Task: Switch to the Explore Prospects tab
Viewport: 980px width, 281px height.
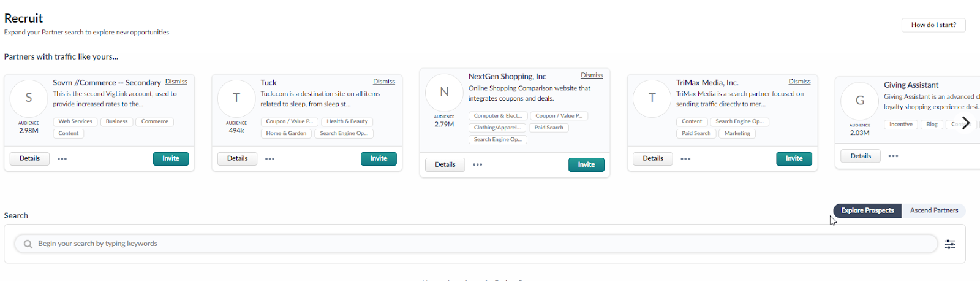Action: (x=867, y=210)
